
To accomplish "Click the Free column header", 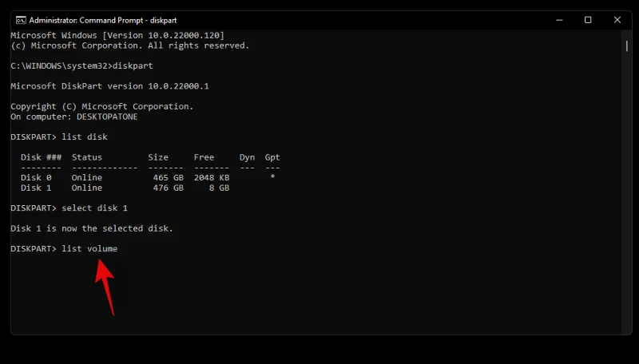I will [x=204, y=158].
